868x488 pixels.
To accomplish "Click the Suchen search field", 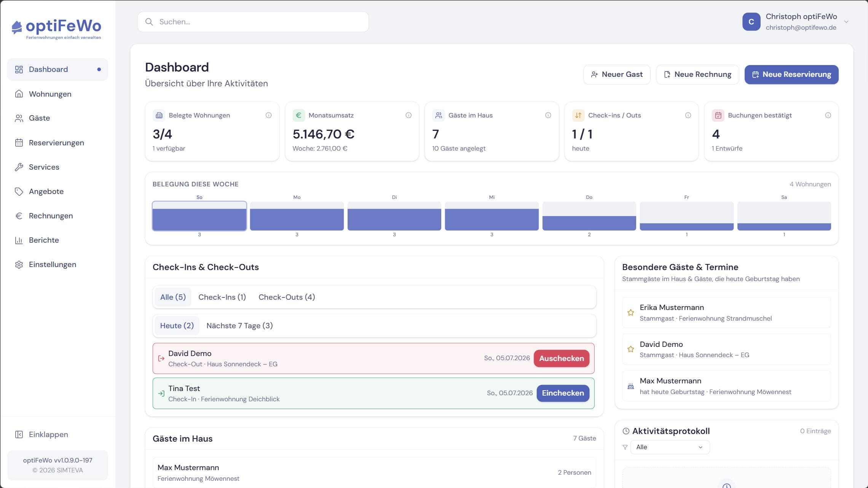I will click(x=253, y=22).
